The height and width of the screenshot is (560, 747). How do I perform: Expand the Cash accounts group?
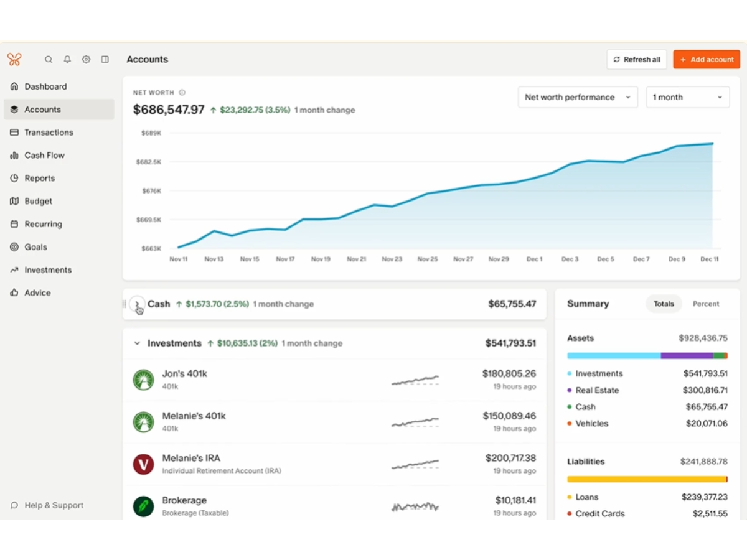tap(138, 304)
